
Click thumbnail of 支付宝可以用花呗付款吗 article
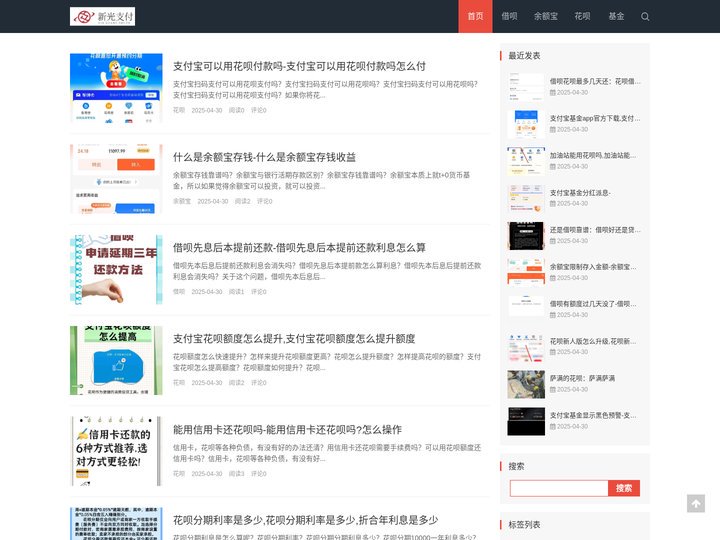(x=116, y=88)
